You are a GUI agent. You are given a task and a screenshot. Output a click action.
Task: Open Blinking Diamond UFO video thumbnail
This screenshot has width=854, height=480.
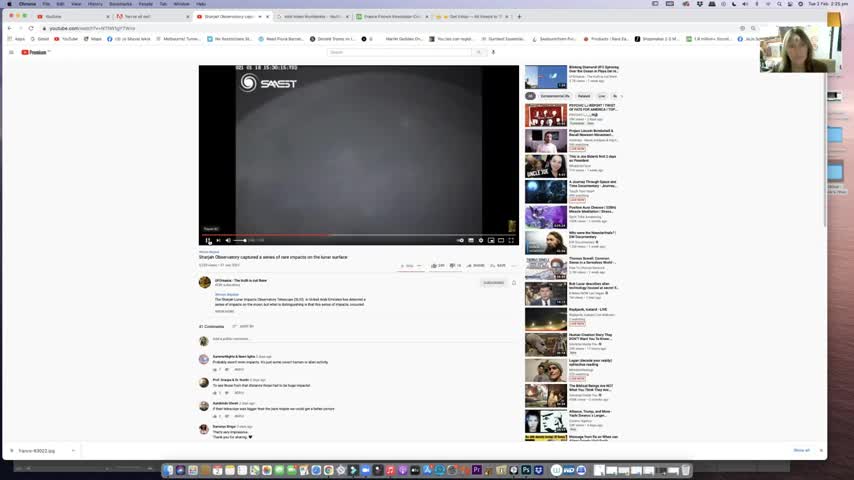coord(546,77)
